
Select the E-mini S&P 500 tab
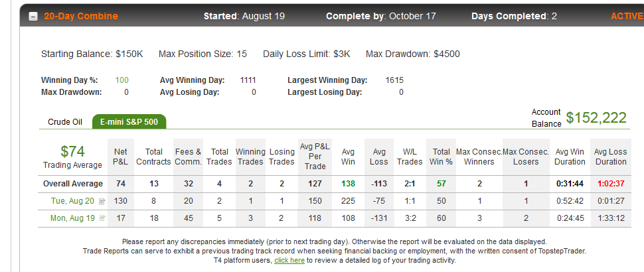tap(129, 122)
